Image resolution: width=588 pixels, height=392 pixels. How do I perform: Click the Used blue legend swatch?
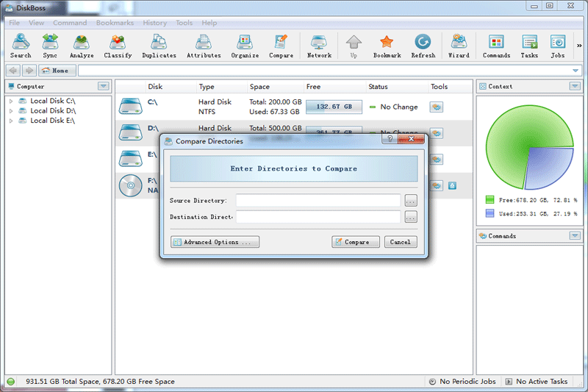490,213
